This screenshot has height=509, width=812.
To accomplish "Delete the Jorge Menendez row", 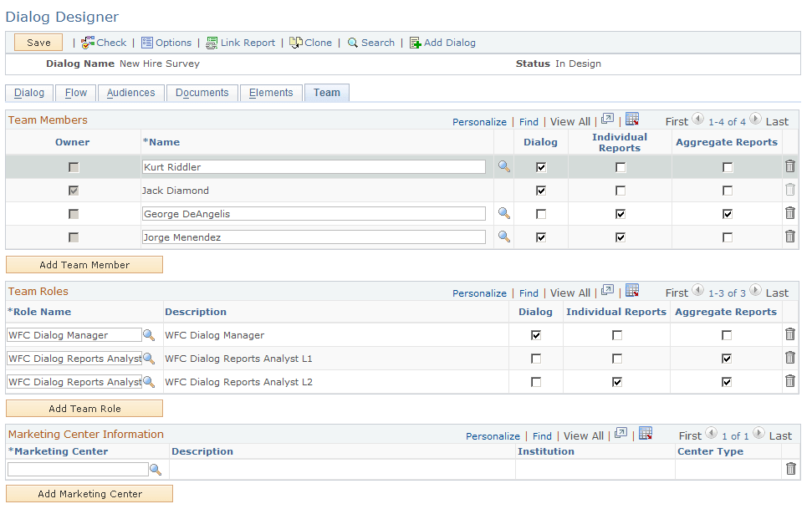I will pyautogui.click(x=789, y=237).
